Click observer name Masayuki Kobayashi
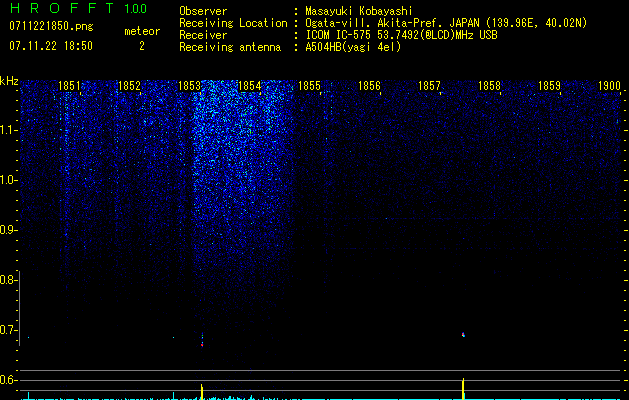The width and height of the screenshot is (629, 400). (359, 11)
